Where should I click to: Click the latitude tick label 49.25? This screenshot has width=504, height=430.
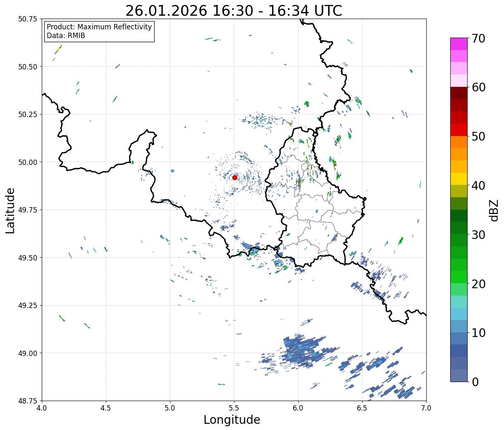(28, 306)
